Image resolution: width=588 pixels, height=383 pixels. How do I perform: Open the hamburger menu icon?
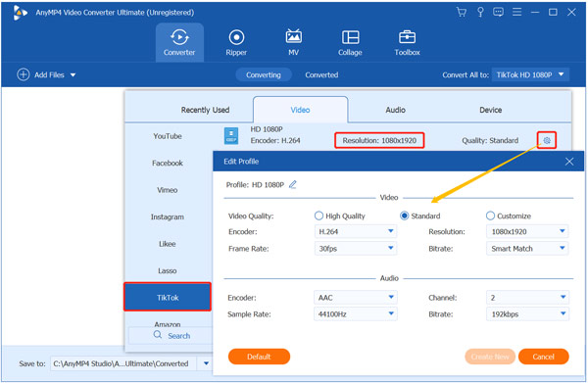[516, 12]
